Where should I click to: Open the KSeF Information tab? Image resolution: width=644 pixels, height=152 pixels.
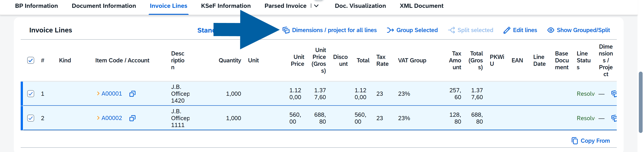pos(226,6)
